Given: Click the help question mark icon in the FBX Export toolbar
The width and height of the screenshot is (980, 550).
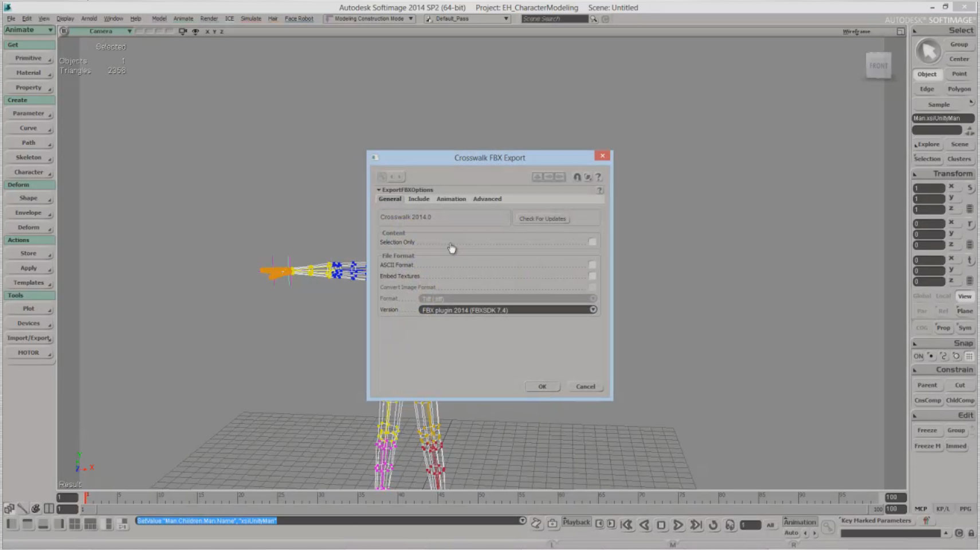Looking at the screenshot, I should coord(598,177).
